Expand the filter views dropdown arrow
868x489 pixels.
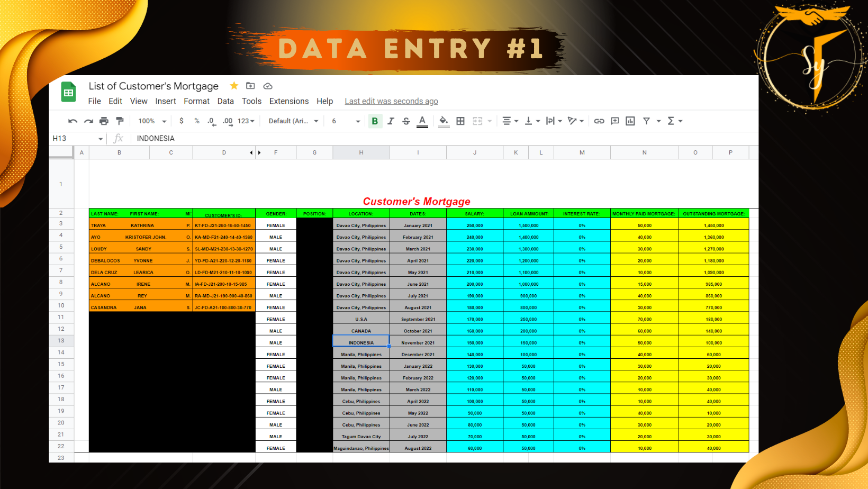coord(659,121)
